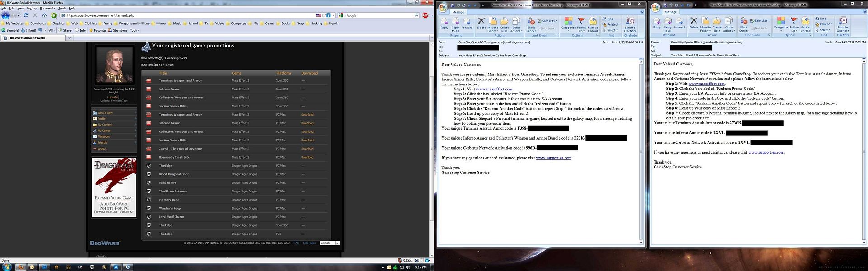Click the Firefox taskbar button
This screenshot has width=868, height=271.
click(20, 267)
